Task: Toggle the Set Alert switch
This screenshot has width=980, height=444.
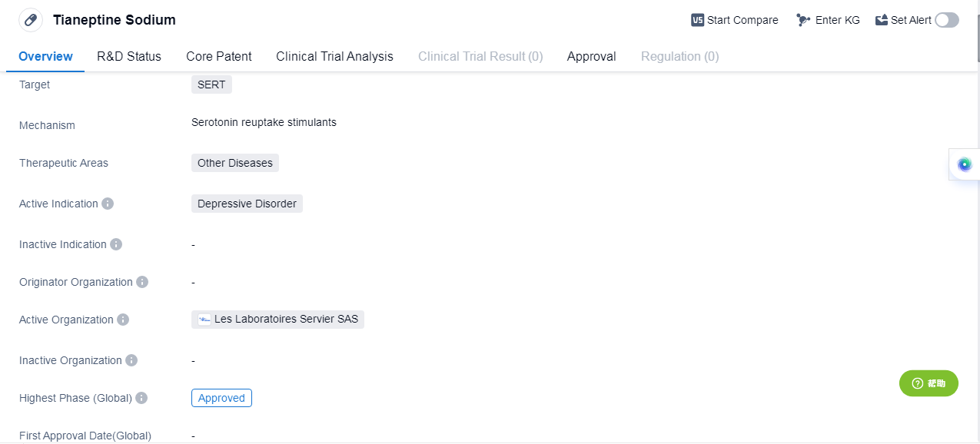Action: [947, 20]
